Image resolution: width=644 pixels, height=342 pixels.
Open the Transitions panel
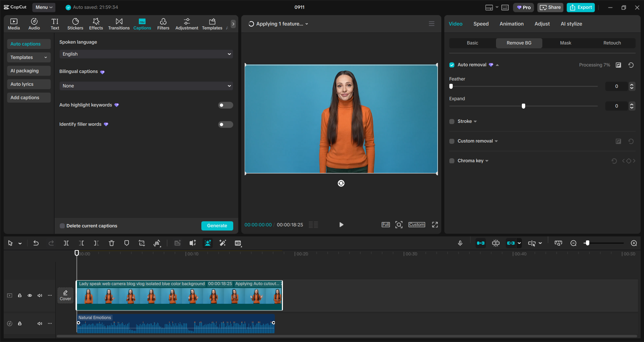coord(119,23)
